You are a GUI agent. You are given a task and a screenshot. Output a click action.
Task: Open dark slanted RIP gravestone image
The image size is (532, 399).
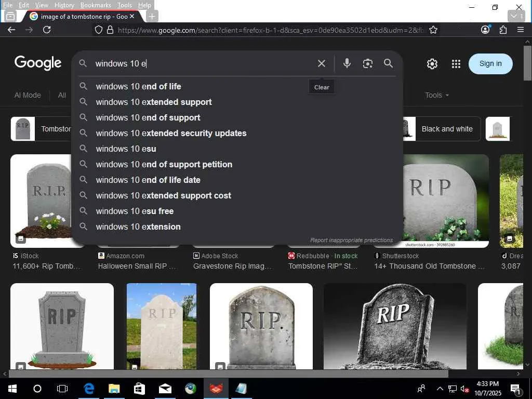click(395, 326)
